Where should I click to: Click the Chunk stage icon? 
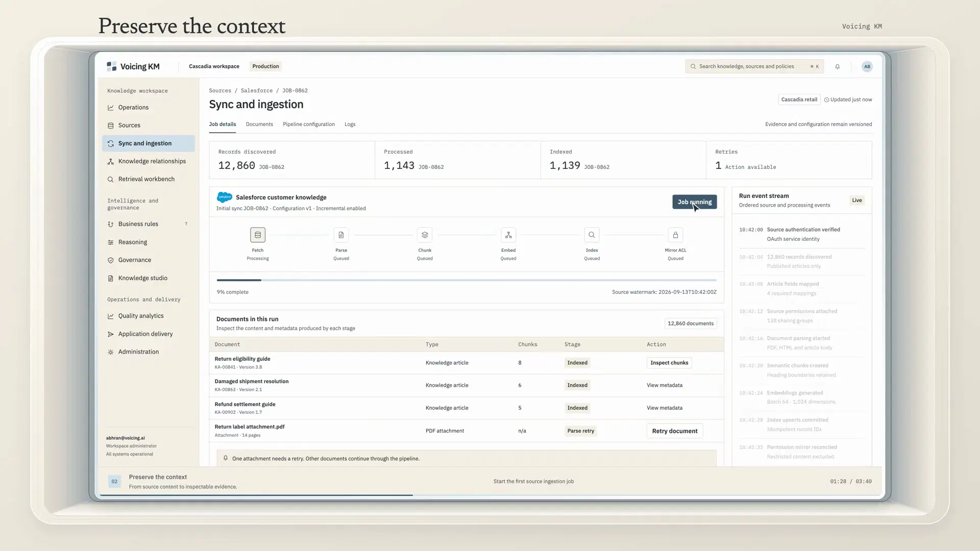(x=425, y=235)
